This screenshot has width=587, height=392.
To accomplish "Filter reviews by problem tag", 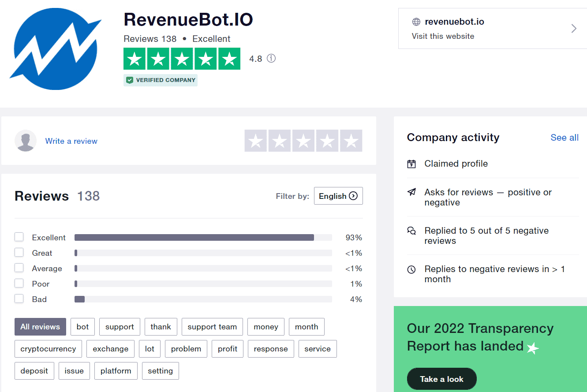I will (186, 349).
